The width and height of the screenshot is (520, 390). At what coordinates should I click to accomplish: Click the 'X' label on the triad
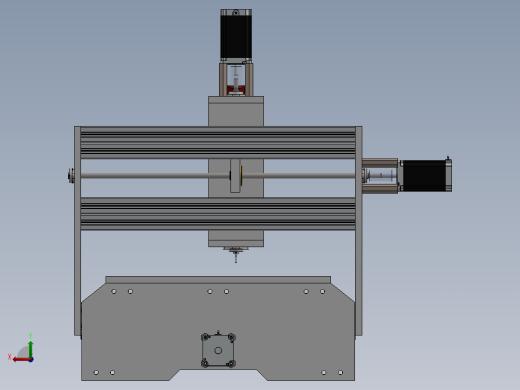point(10,357)
